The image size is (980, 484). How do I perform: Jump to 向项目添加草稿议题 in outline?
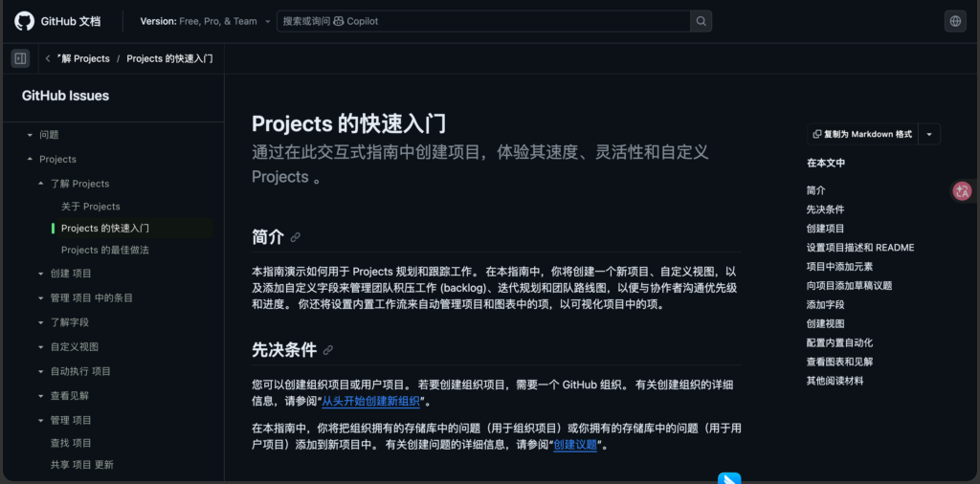click(850, 286)
